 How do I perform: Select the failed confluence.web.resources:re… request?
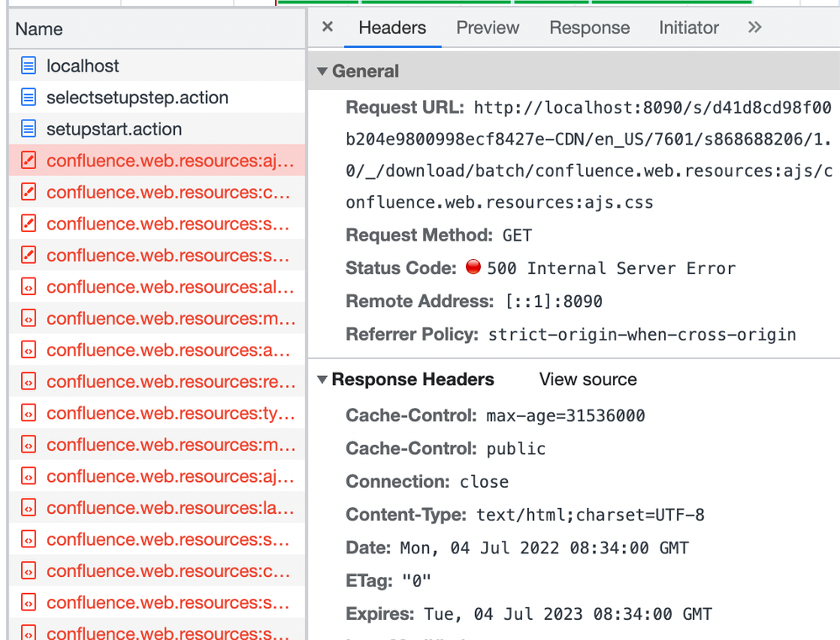(x=157, y=382)
